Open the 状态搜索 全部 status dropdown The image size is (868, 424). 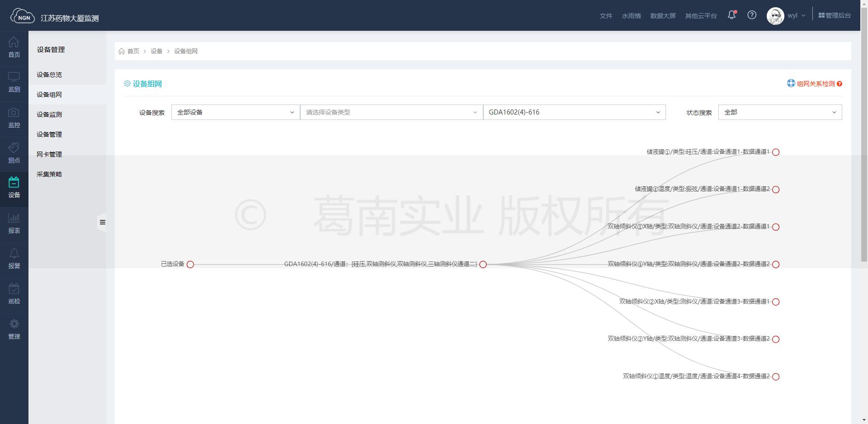(x=780, y=112)
